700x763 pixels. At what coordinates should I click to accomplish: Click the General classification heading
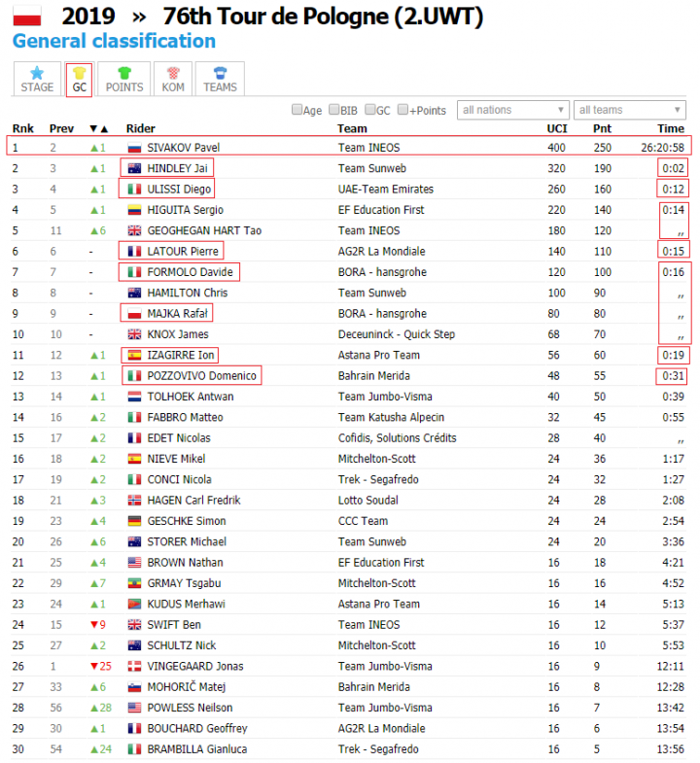114,41
